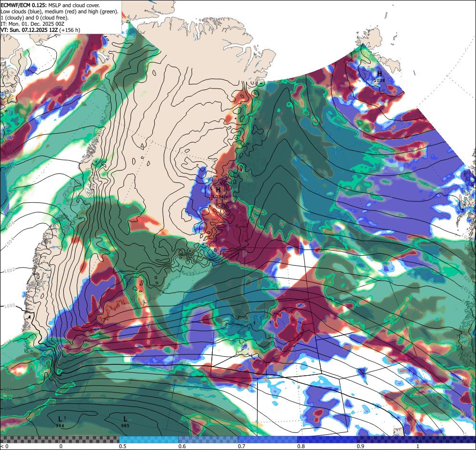Click the "0.7" colorbar label
Screen dimensions: 476x450
[242, 446]
